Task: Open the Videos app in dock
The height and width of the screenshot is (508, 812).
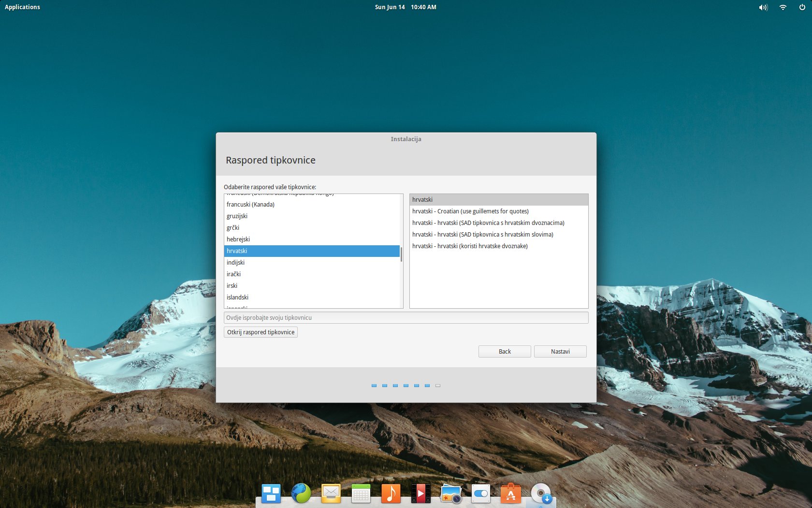Action: point(420,493)
